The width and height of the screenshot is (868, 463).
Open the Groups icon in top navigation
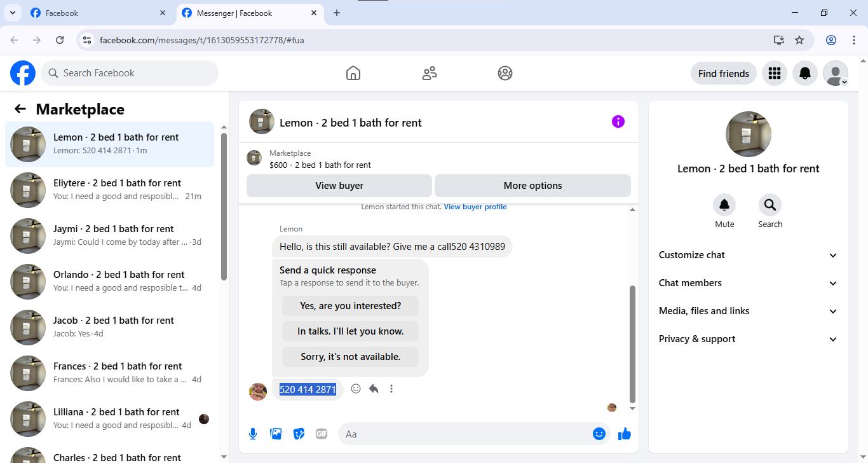click(505, 73)
